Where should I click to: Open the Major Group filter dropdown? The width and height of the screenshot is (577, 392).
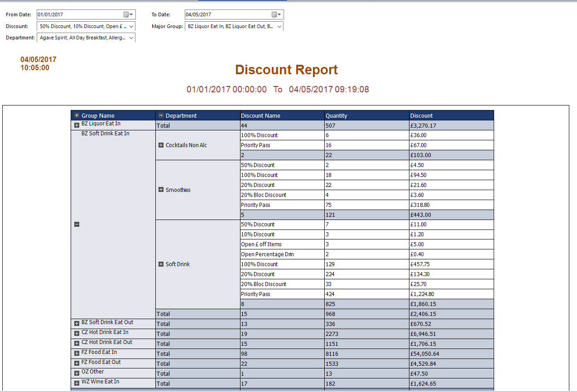click(x=279, y=27)
